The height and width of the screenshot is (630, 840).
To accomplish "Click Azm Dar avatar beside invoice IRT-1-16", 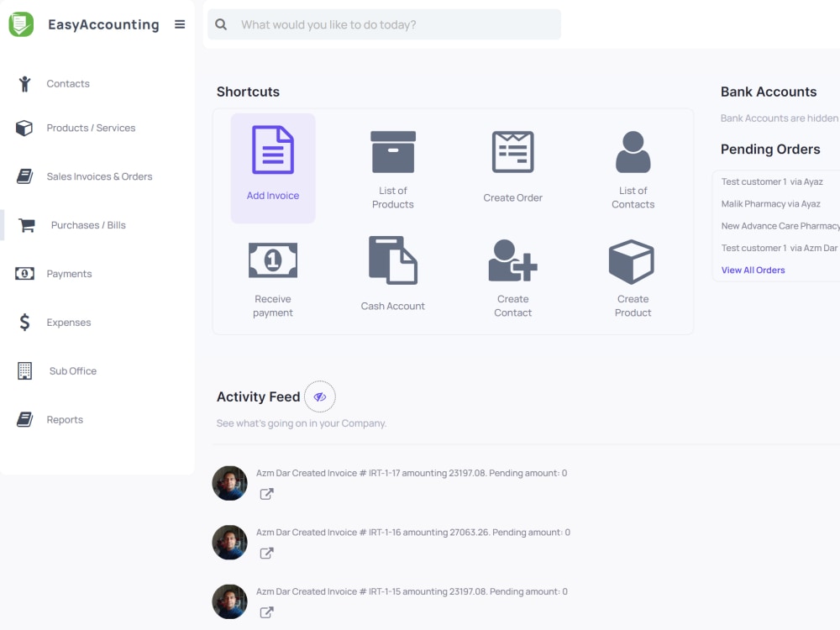I will coord(230,542).
